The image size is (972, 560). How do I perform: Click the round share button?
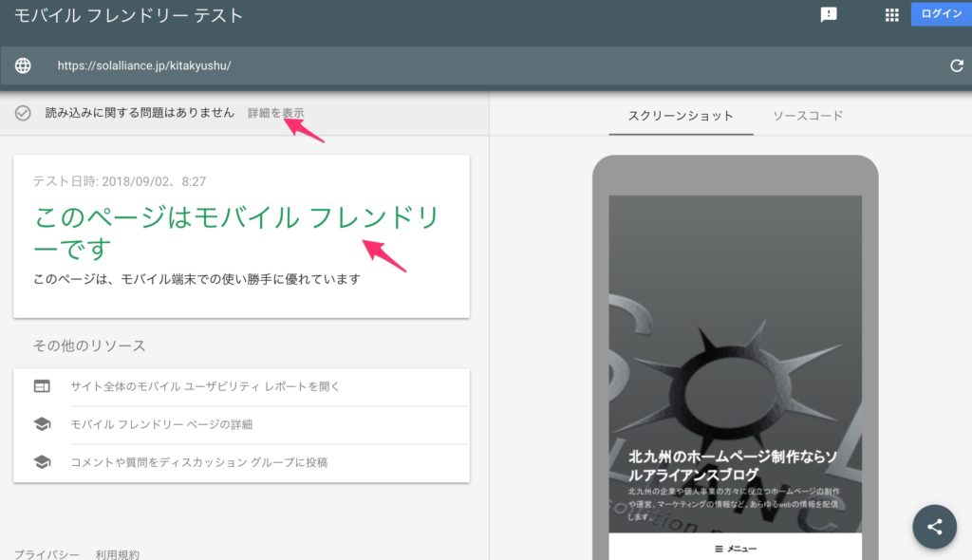pos(934,527)
